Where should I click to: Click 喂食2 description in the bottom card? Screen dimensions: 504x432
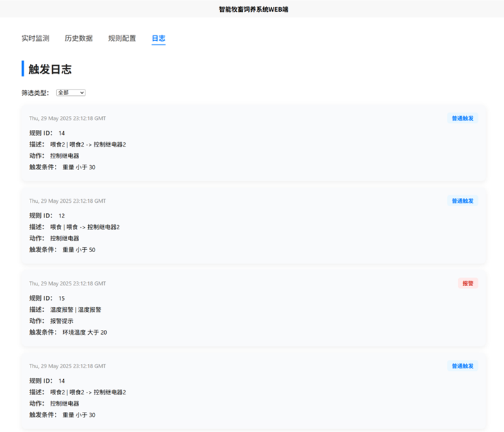tap(88, 392)
